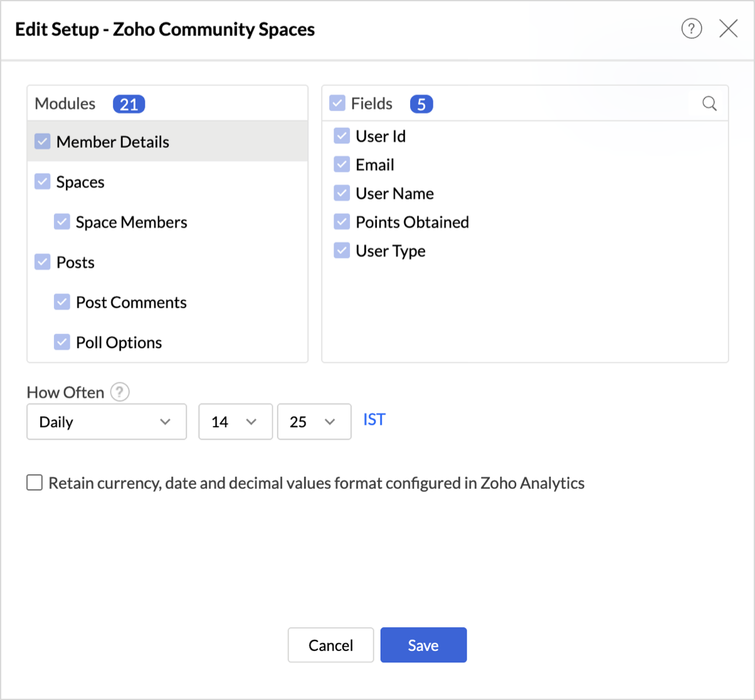755x700 pixels.
Task: Close the Edit Setup dialog
Action: click(x=728, y=29)
